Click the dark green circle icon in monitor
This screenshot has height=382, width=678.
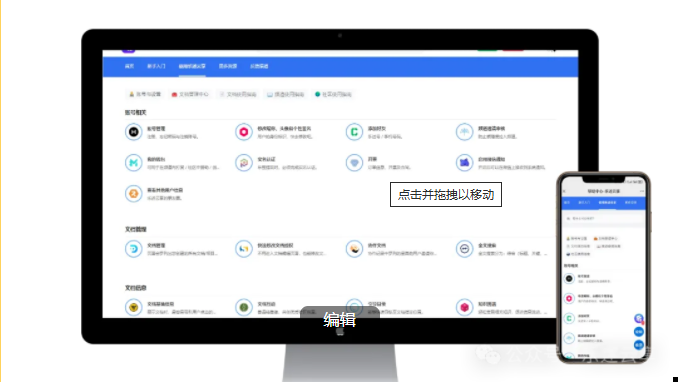coord(244,307)
